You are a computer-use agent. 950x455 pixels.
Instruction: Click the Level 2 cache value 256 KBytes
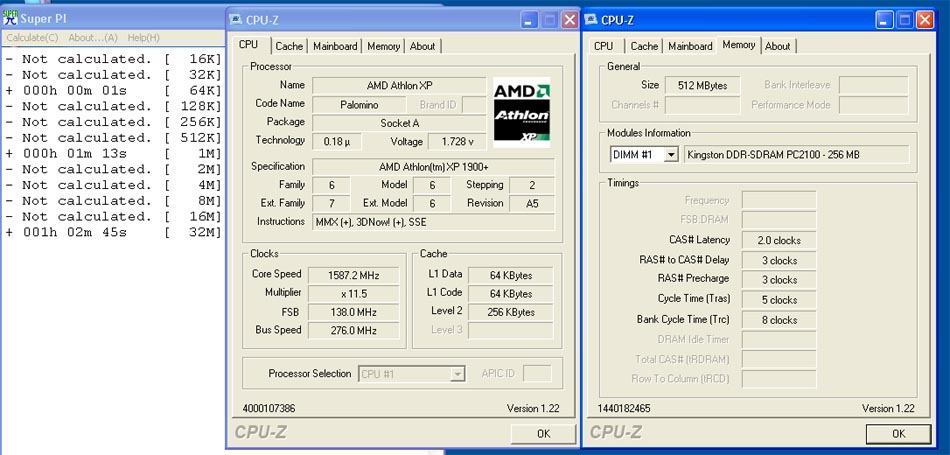511,313
